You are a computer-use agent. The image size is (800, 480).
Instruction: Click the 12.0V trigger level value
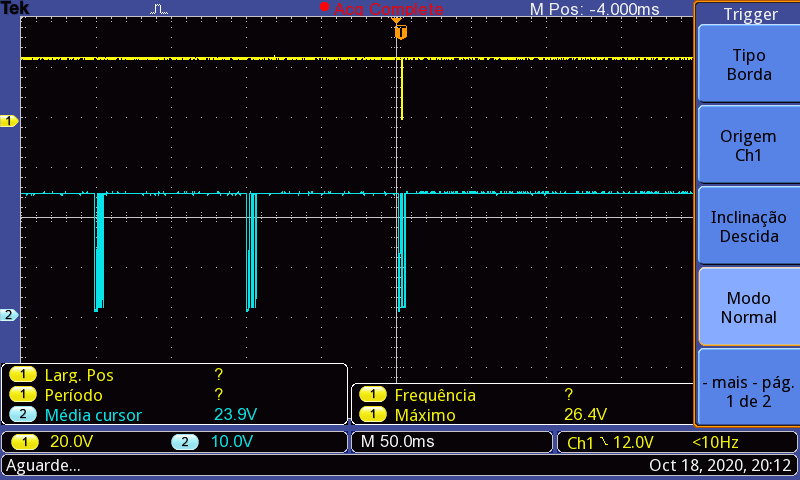pyautogui.click(x=633, y=442)
